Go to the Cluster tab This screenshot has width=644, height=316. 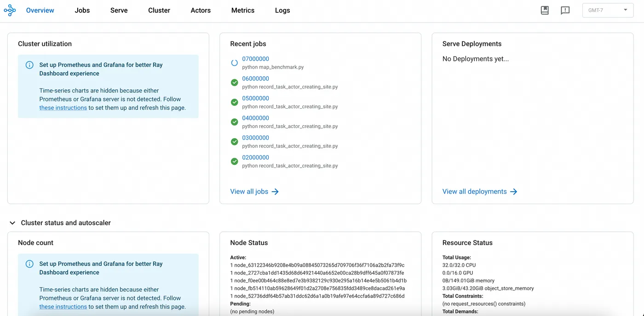click(159, 10)
